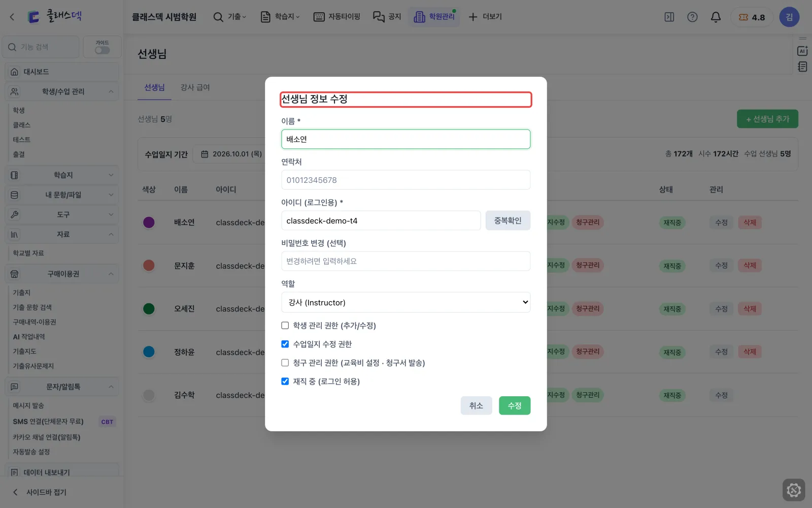
Task: Click the blue color dot for 정하윤
Action: point(149,352)
